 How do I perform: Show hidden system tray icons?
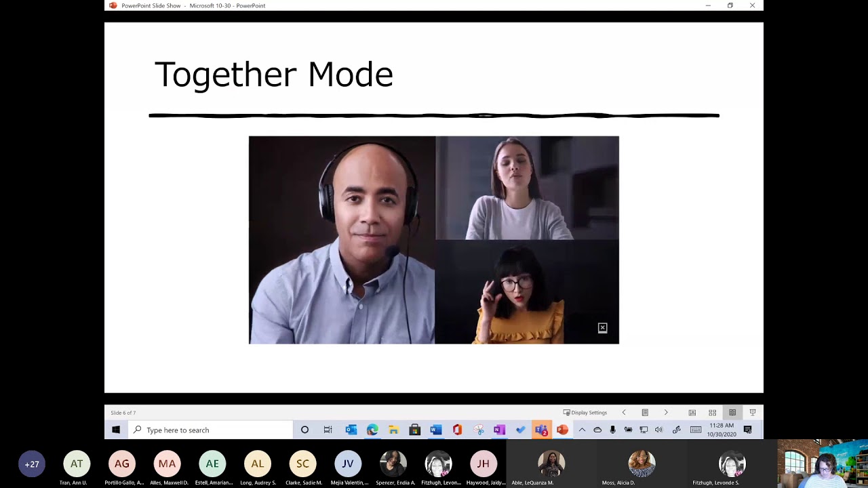pyautogui.click(x=582, y=430)
